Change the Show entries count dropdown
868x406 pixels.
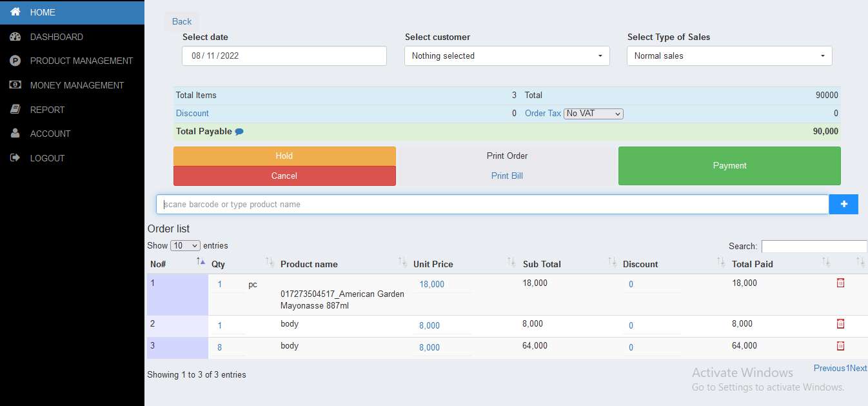point(185,246)
